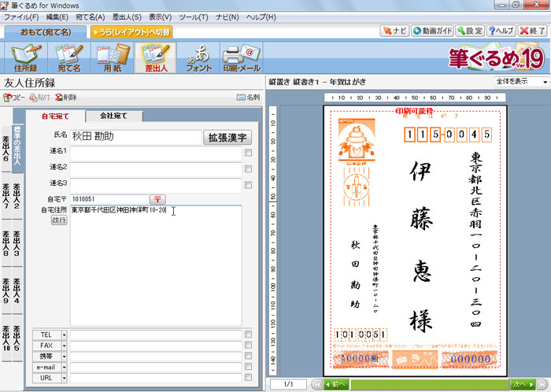551x392 pixels.
Task: Open the 住所録 address book tool
Action: click(x=27, y=59)
